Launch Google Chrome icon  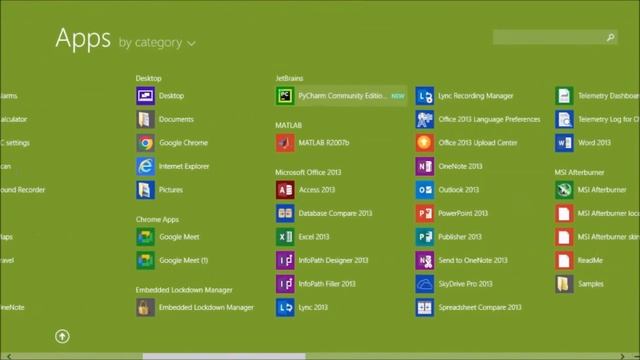(x=145, y=143)
